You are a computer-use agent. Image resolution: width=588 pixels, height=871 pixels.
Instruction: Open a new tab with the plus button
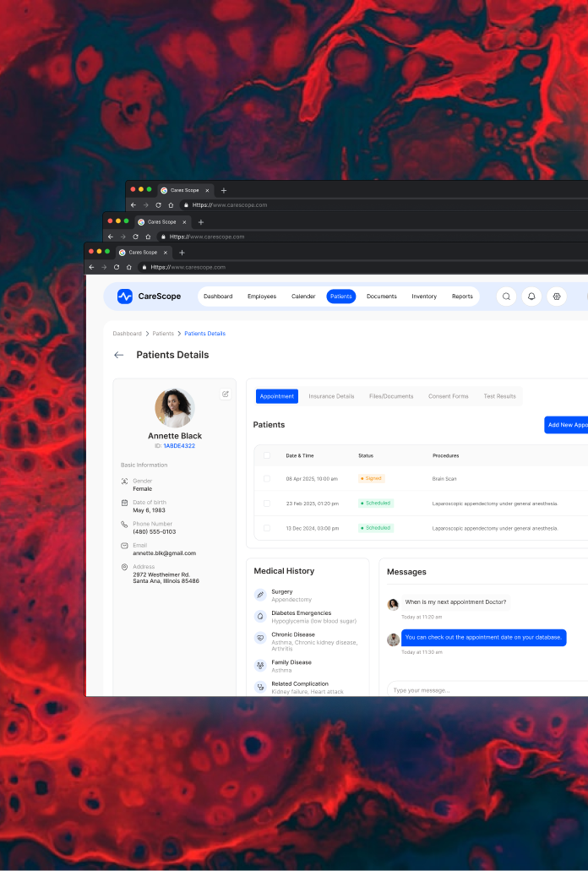pos(182,253)
